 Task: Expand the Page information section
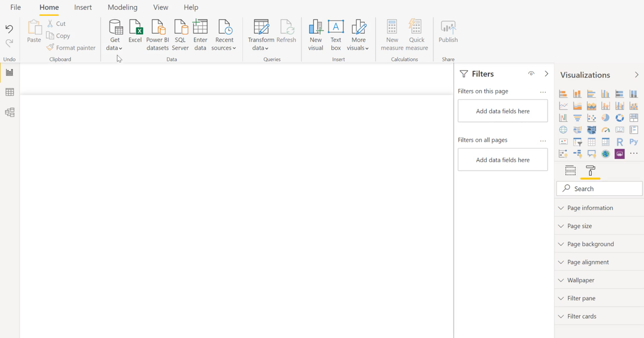pos(599,208)
